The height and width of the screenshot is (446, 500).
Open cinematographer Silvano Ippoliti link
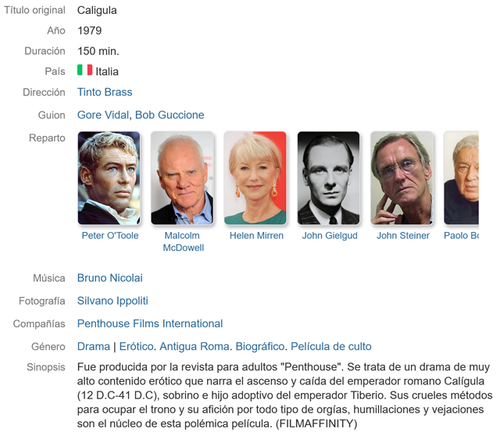(x=113, y=301)
